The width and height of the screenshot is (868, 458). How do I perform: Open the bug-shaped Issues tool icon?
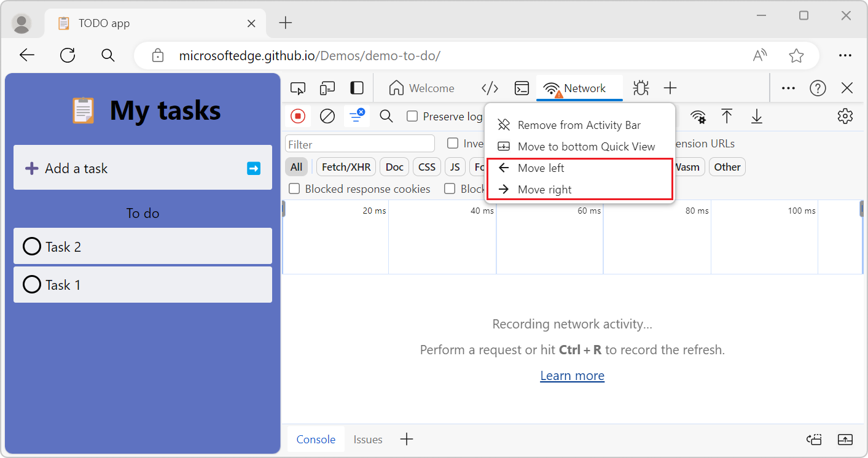coord(641,88)
